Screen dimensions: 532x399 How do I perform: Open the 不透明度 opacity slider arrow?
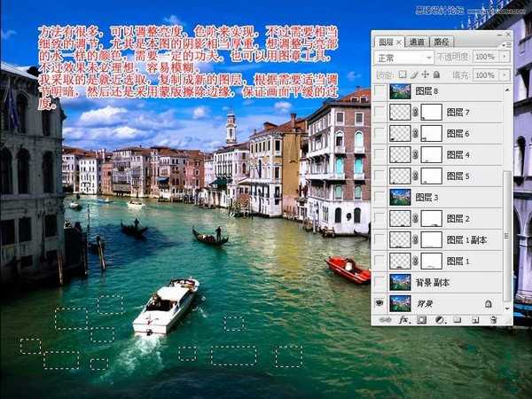(505, 57)
